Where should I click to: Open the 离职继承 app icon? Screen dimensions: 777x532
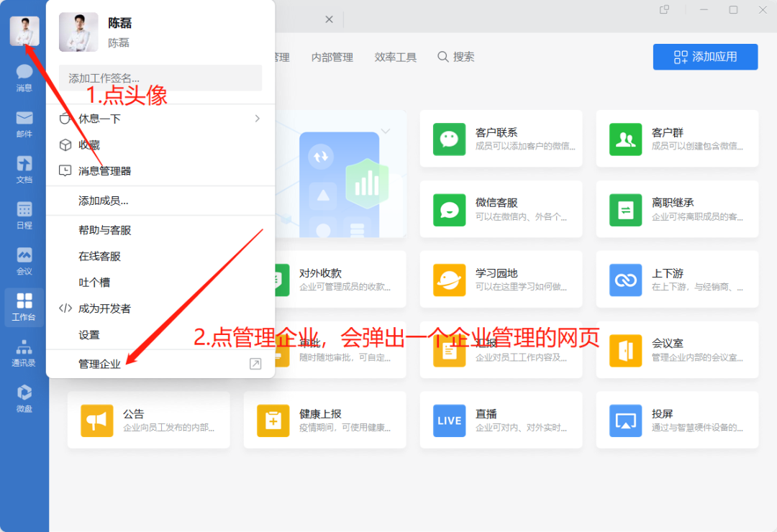click(x=625, y=210)
